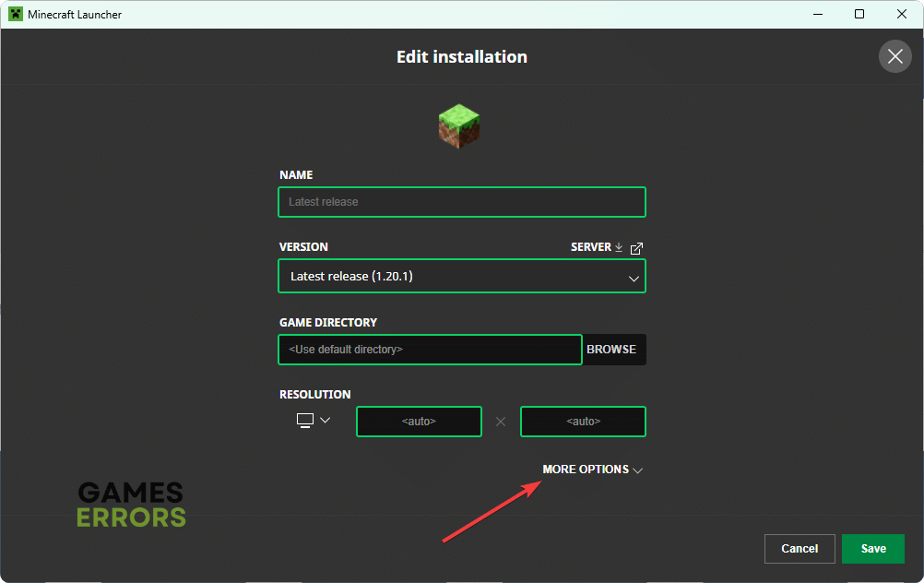Minimize the Minecraft Launcher window

818,14
